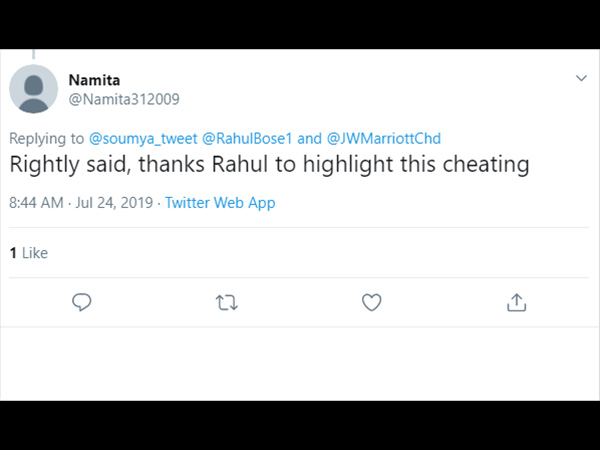The width and height of the screenshot is (600, 450).
Task: Visit the @soumya_tweet profile mention
Action: 143,139
